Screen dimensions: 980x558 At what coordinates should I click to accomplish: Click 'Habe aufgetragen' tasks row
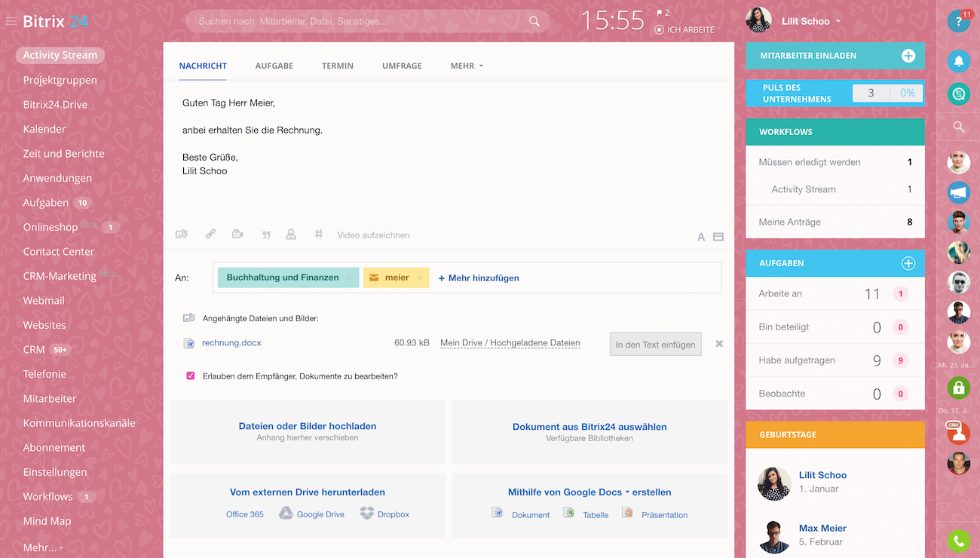[x=835, y=360]
